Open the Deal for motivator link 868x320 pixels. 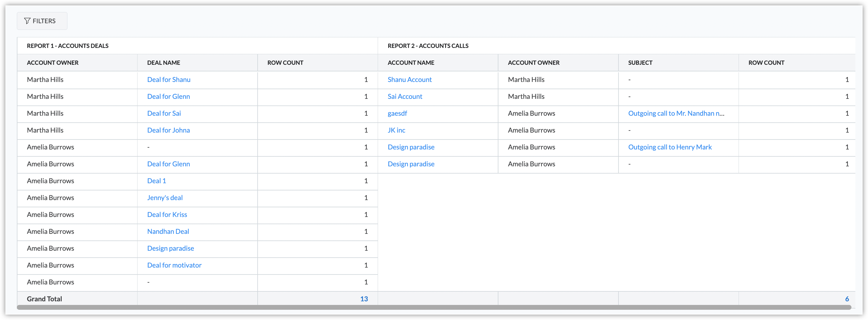click(x=174, y=265)
